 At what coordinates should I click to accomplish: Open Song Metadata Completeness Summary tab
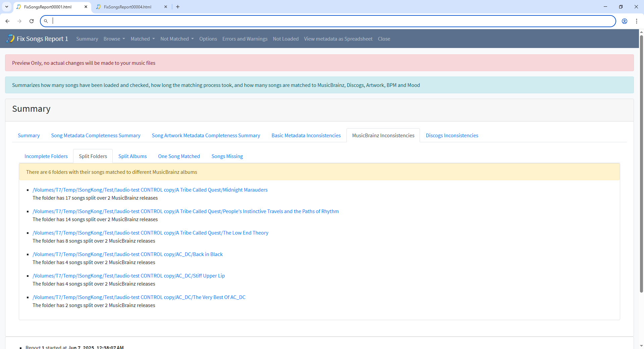[96, 136]
